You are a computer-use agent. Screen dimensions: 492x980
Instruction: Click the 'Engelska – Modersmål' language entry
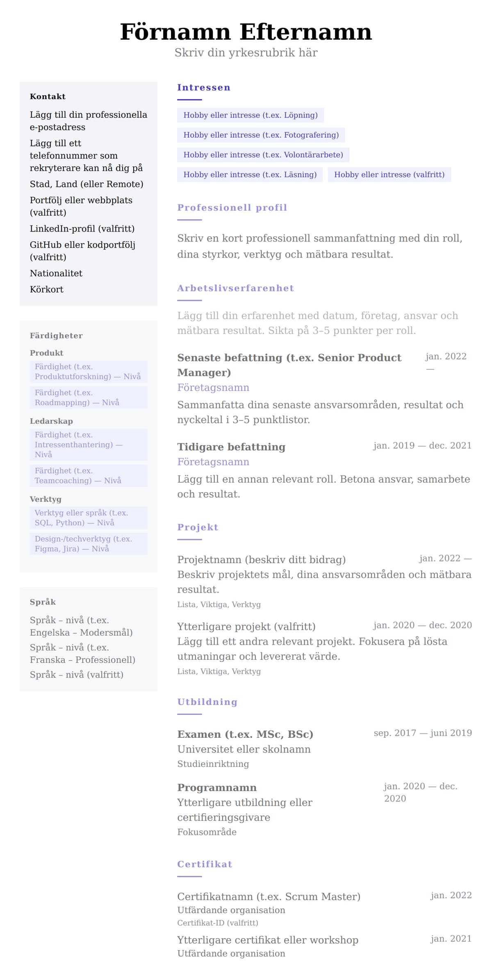(x=81, y=626)
